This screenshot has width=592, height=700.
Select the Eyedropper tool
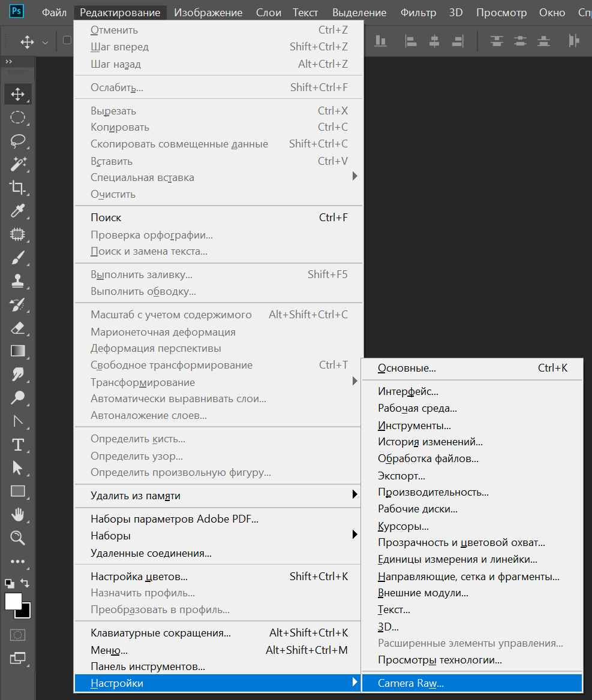[18, 211]
